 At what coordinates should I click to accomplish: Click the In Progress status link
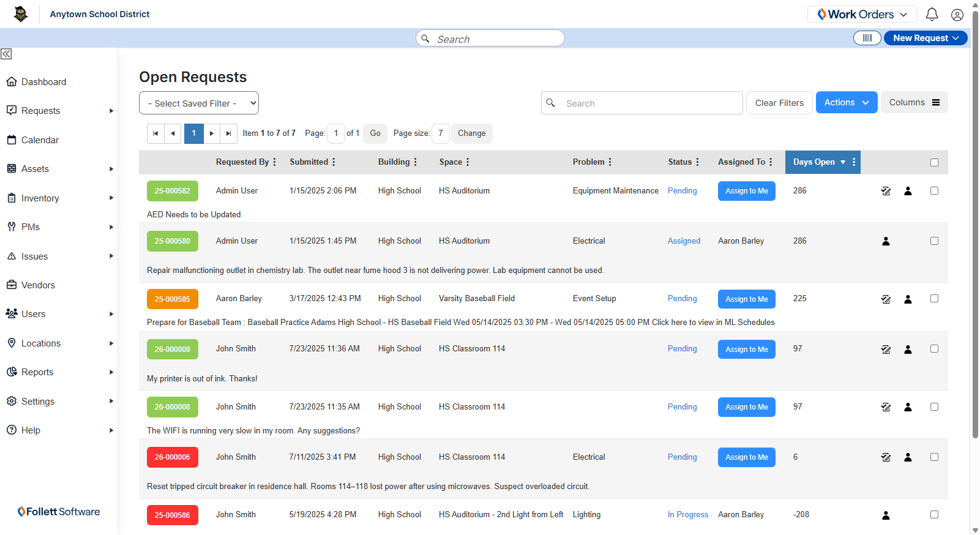[688, 514]
